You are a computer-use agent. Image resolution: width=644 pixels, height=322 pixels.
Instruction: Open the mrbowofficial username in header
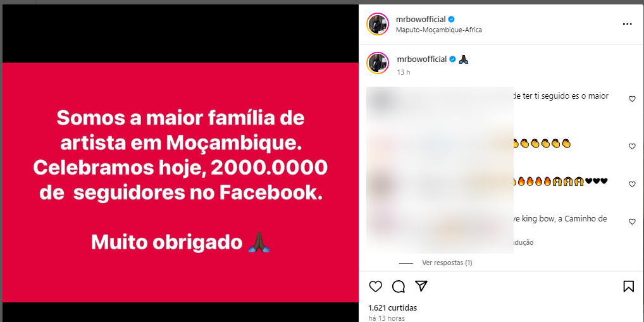pyautogui.click(x=421, y=20)
